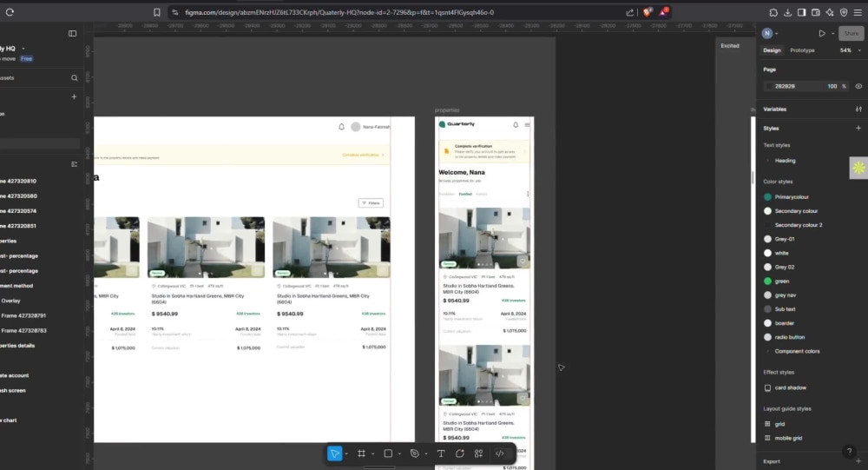Open user avatar N menu
This screenshot has width=868, height=470.
[x=767, y=33]
